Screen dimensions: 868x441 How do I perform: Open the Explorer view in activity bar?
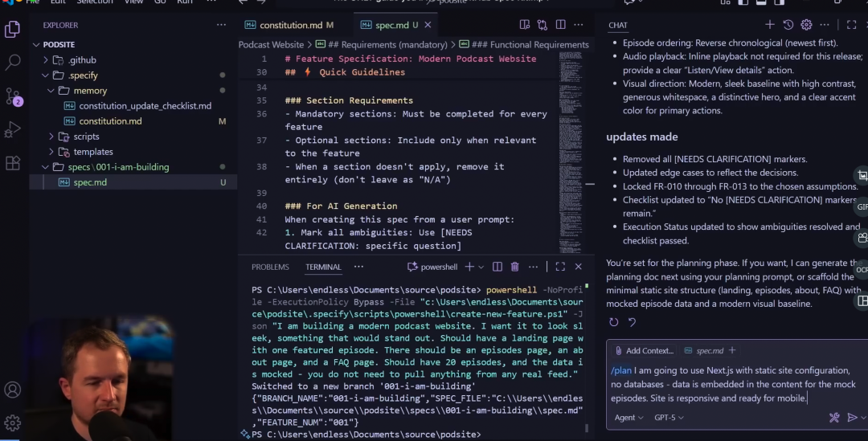click(12, 29)
